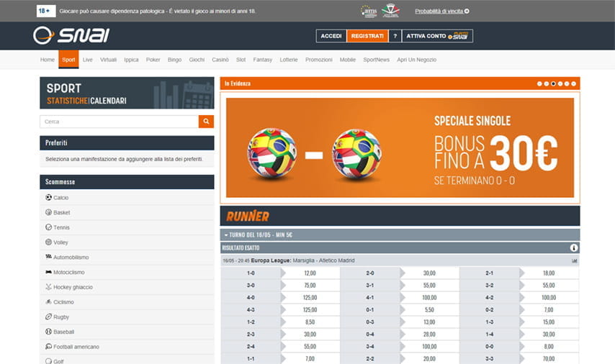The image size is (615, 364).
Task: Click the Attiva Conto button
Action: (437, 36)
